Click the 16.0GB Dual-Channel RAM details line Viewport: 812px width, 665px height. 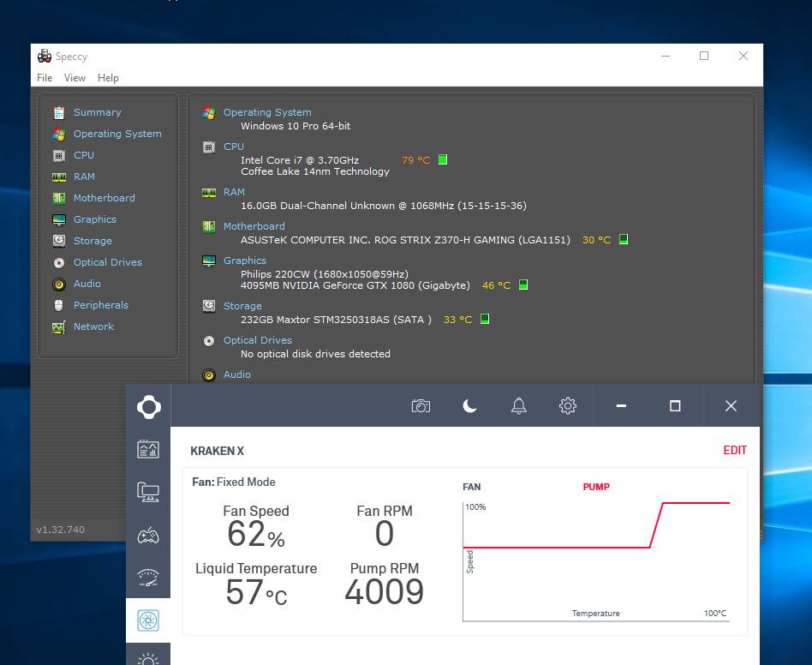pyautogui.click(x=384, y=206)
